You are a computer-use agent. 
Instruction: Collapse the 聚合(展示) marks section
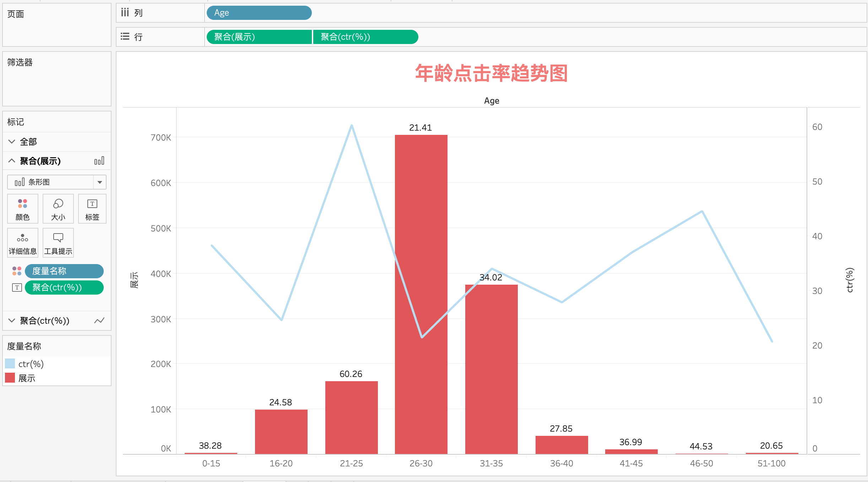tap(12, 161)
